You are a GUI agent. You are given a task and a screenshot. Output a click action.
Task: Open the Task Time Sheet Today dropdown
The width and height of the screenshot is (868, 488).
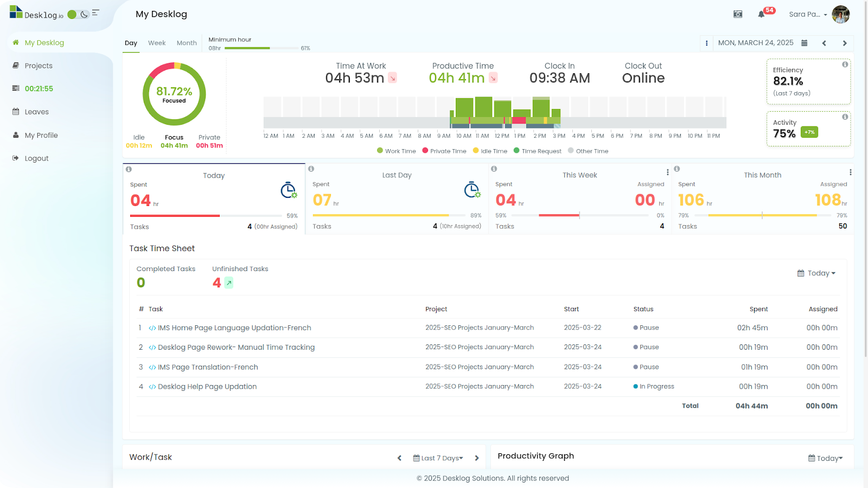point(816,273)
